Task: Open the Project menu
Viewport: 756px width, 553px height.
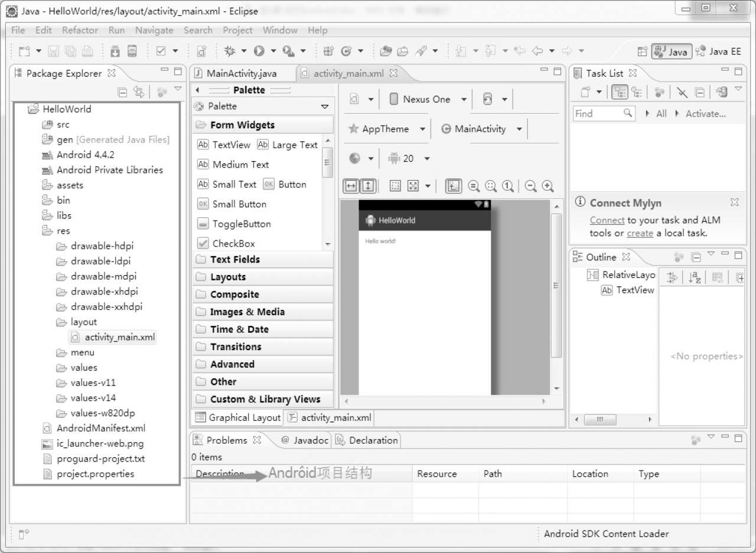Action: tap(237, 30)
